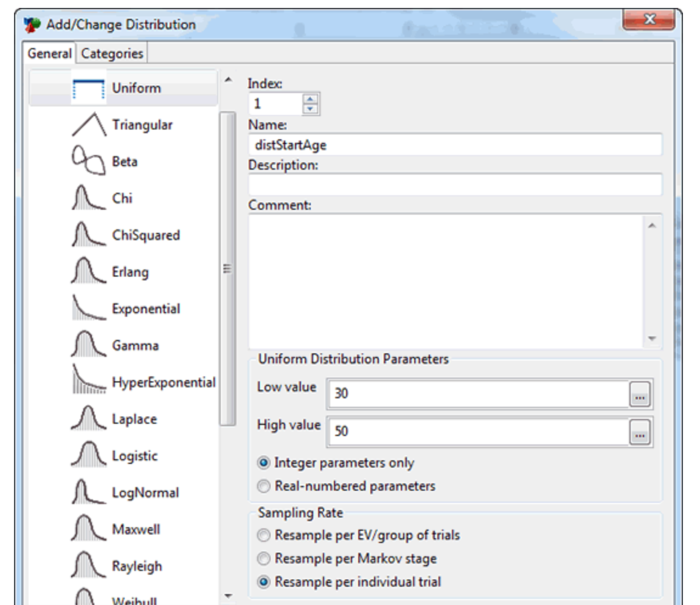700x605 pixels.
Task: Increase the Index value with up arrow
Action: (310, 99)
